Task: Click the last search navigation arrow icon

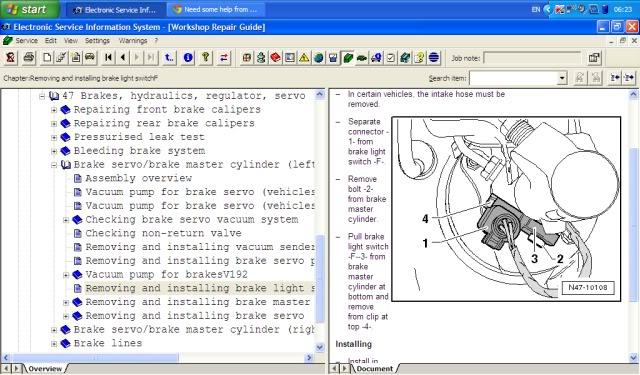Action: tap(629, 78)
